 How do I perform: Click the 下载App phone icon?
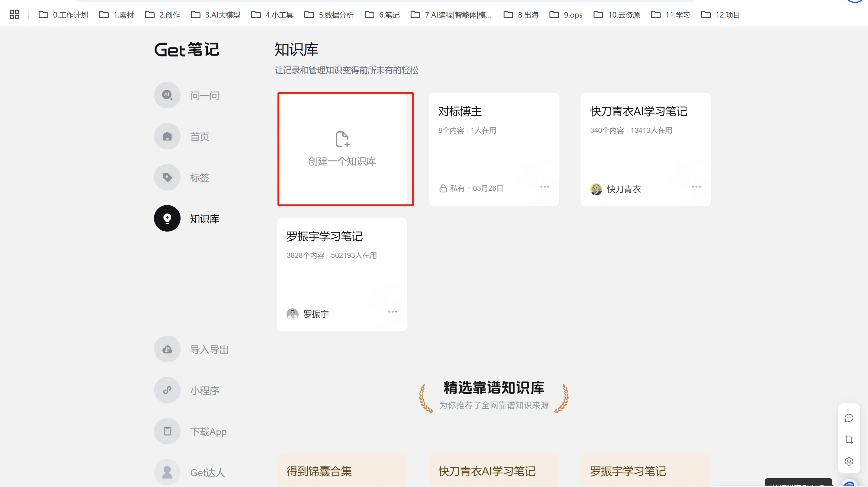click(x=167, y=431)
